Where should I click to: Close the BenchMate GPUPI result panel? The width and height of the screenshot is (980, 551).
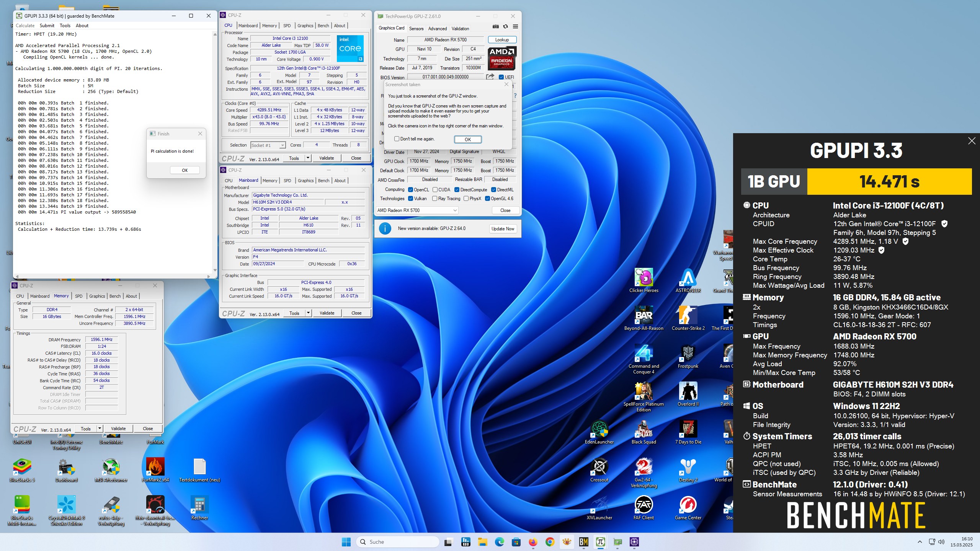pos(972,141)
